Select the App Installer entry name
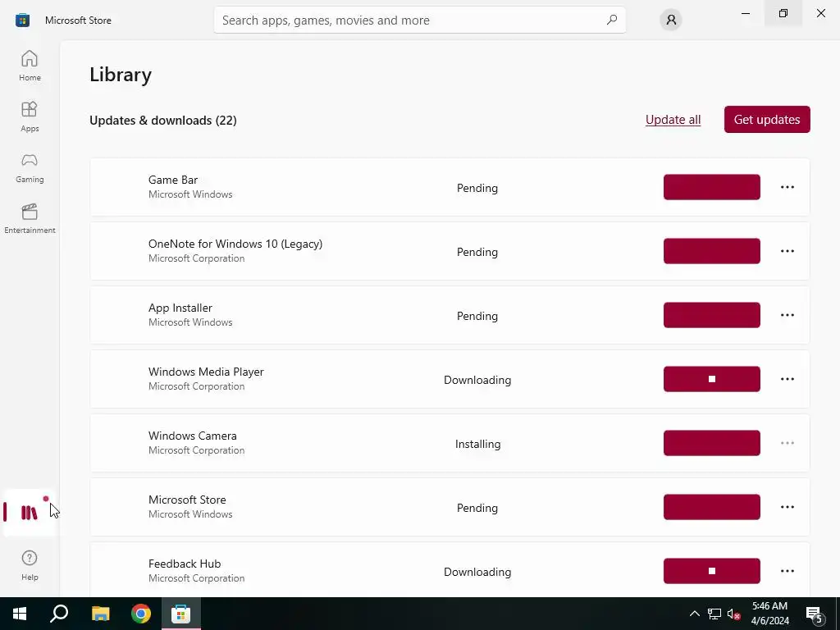 pos(180,308)
